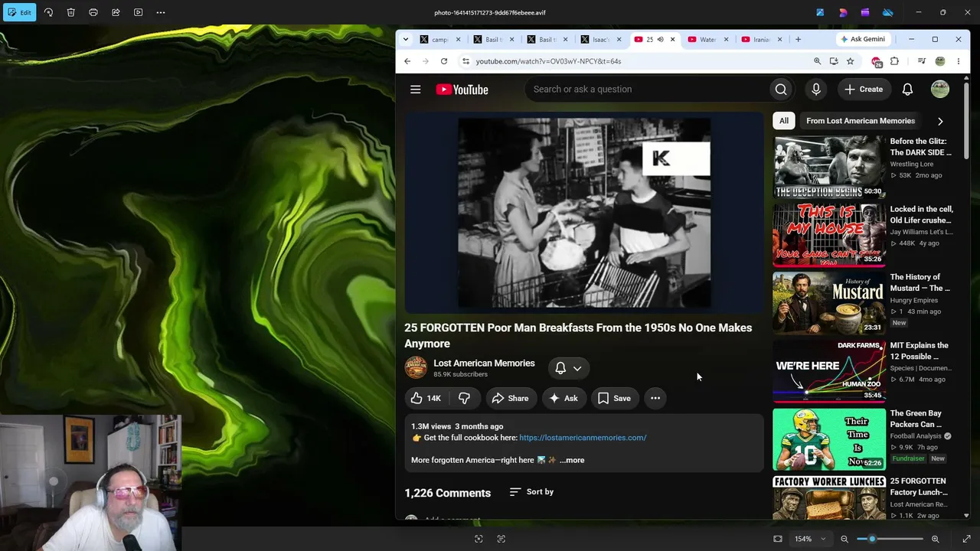Open more actions ellipsis under video

655,398
